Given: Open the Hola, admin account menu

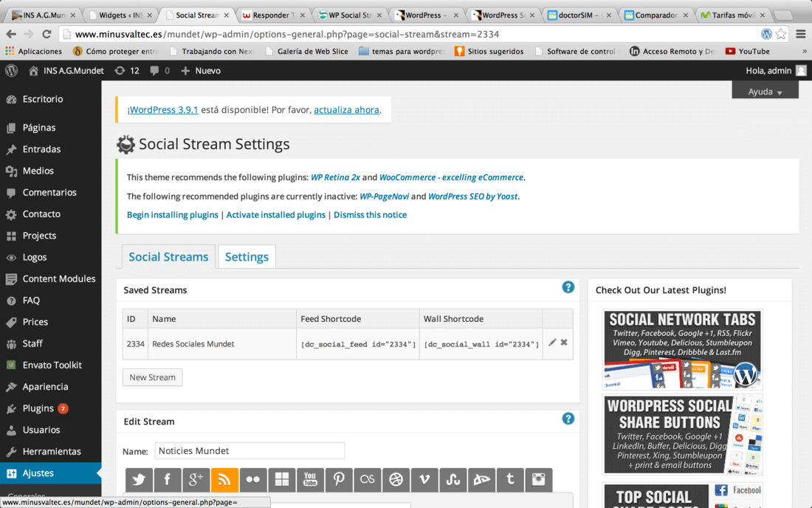Looking at the screenshot, I should 776,70.
